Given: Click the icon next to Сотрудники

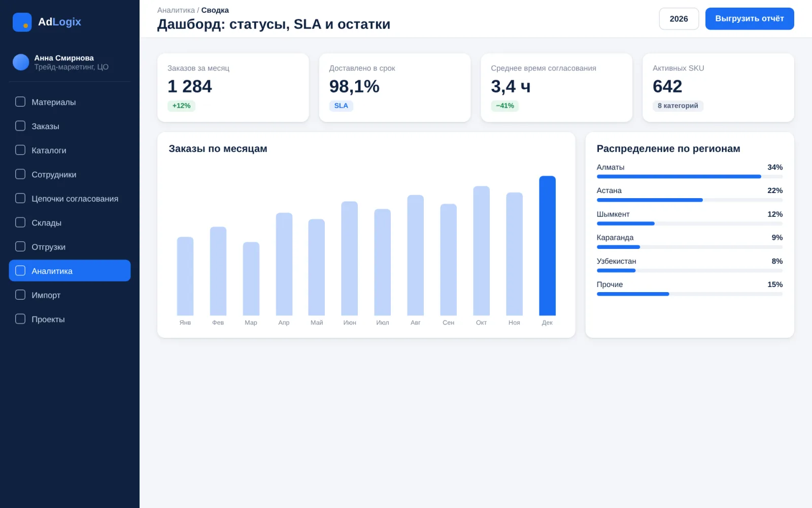Looking at the screenshot, I should pos(20,174).
